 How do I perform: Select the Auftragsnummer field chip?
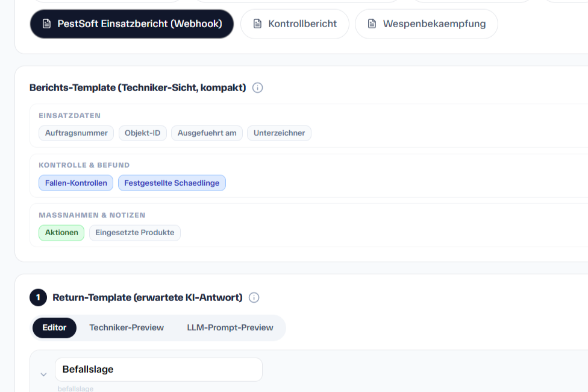tap(76, 133)
